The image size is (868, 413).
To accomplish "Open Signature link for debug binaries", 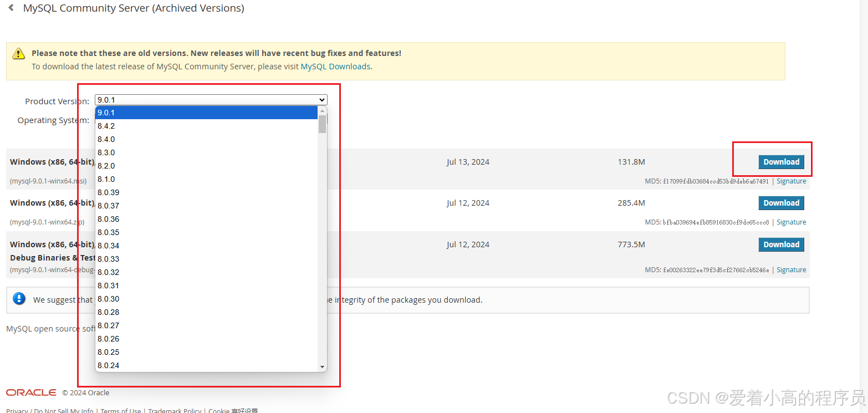I will pyautogui.click(x=791, y=270).
